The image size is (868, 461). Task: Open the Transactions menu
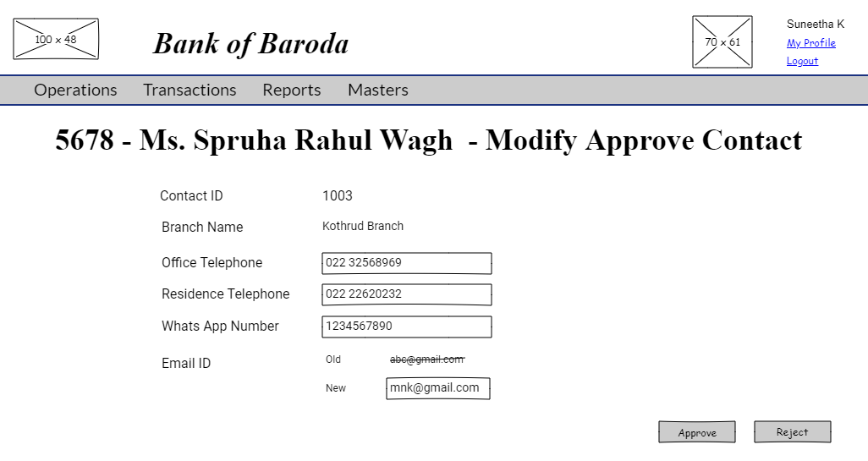[190, 90]
